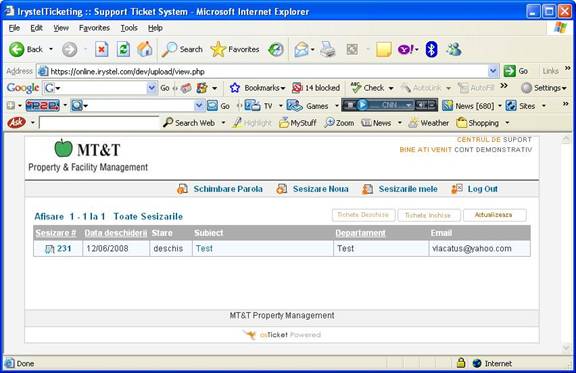This screenshot has height=373, width=576.
Task: Click the Ask logo button
Action: (16, 122)
